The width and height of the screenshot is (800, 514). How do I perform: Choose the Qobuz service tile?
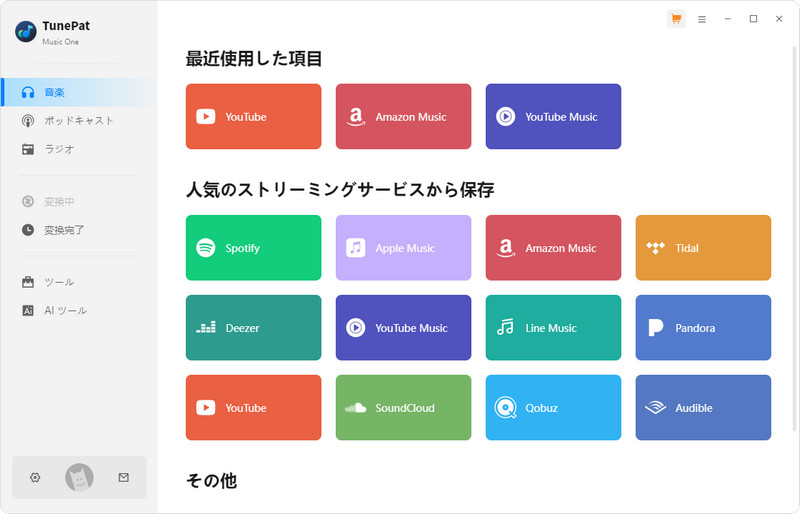pyautogui.click(x=554, y=407)
